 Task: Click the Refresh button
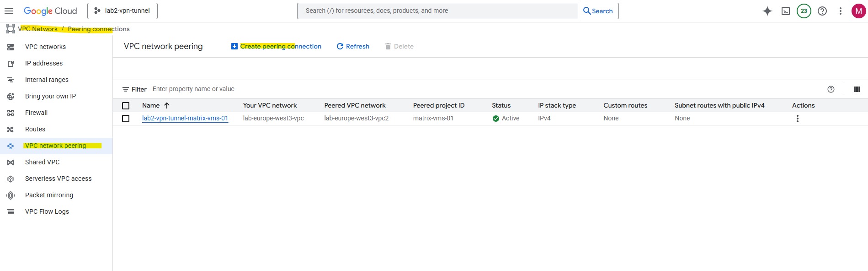pyautogui.click(x=353, y=46)
